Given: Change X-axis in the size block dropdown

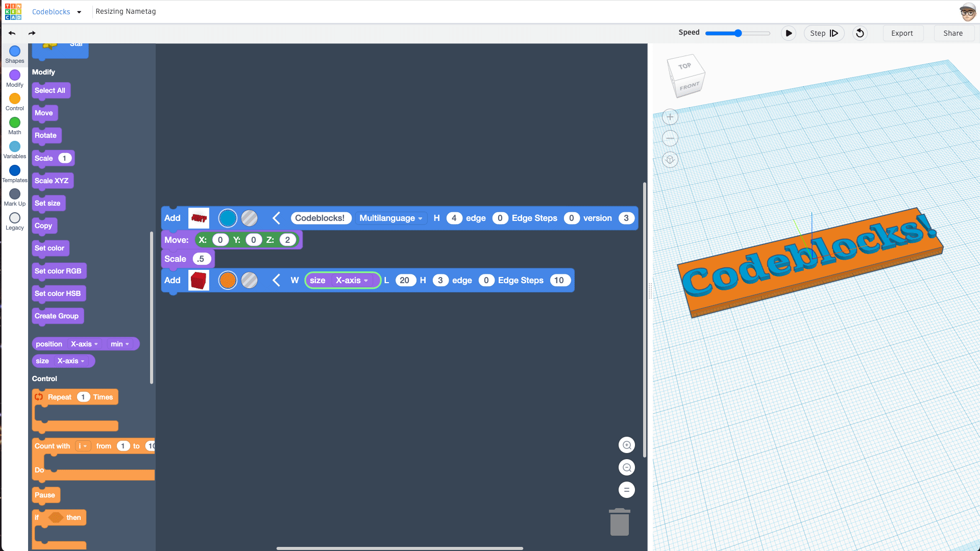Looking at the screenshot, I should pyautogui.click(x=351, y=280).
